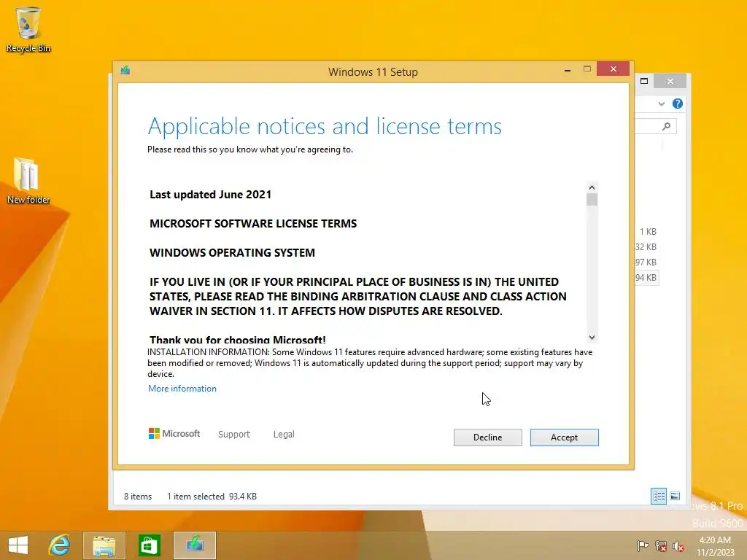Viewport: 747px width, 560px height.
Task: Click the Microsoft logo in setup footer
Action: (174, 433)
